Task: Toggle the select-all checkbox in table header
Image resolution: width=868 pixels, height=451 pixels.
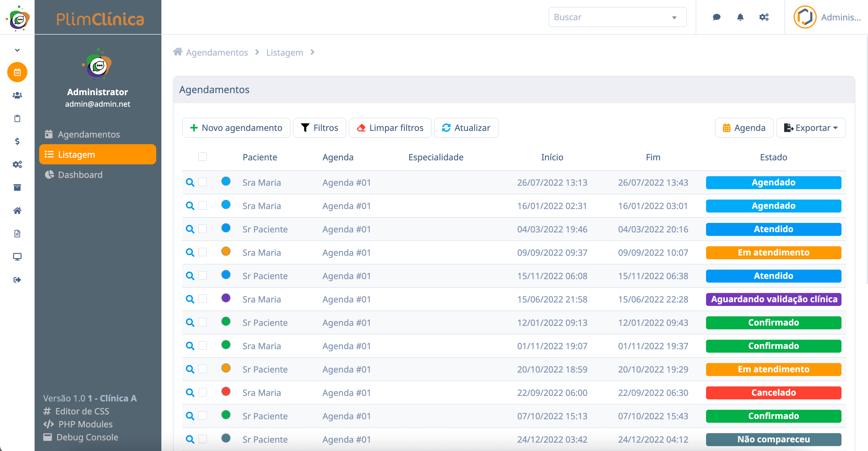Action: pyautogui.click(x=203, y=157)
